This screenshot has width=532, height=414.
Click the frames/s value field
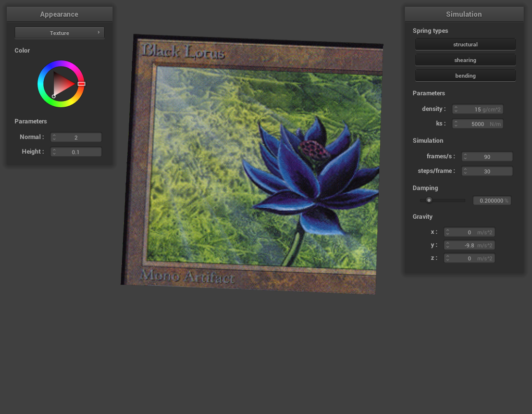click(487, 157)
